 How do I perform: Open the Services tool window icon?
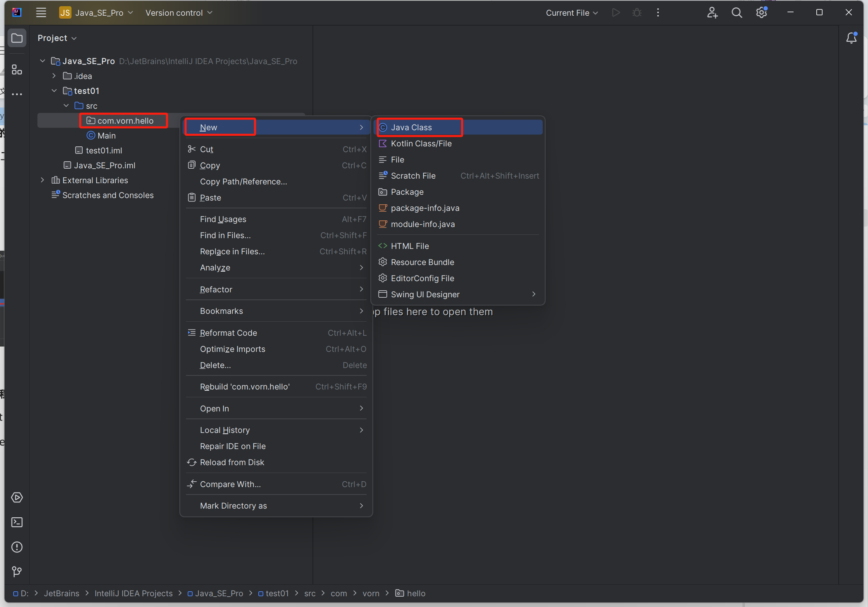pos(17,497)
